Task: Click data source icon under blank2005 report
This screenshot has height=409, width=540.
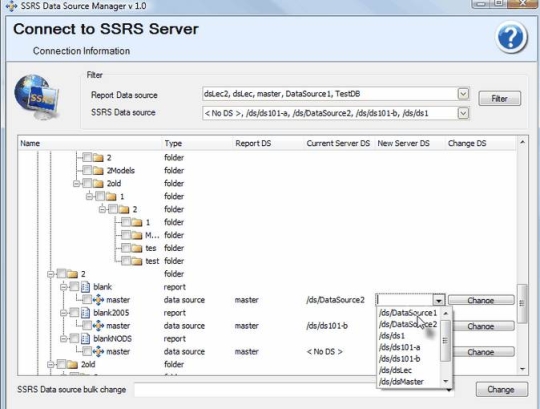Action: pos(98,326)
